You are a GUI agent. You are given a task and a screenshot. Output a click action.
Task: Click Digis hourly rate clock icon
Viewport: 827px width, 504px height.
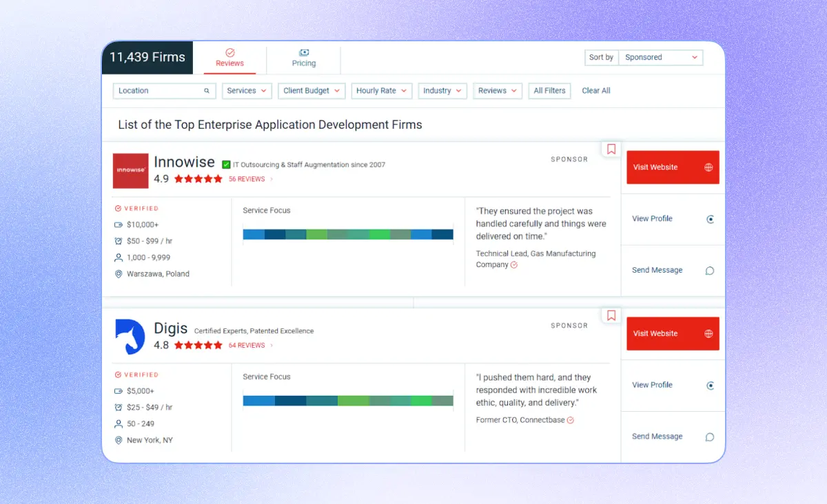point(119,408)
